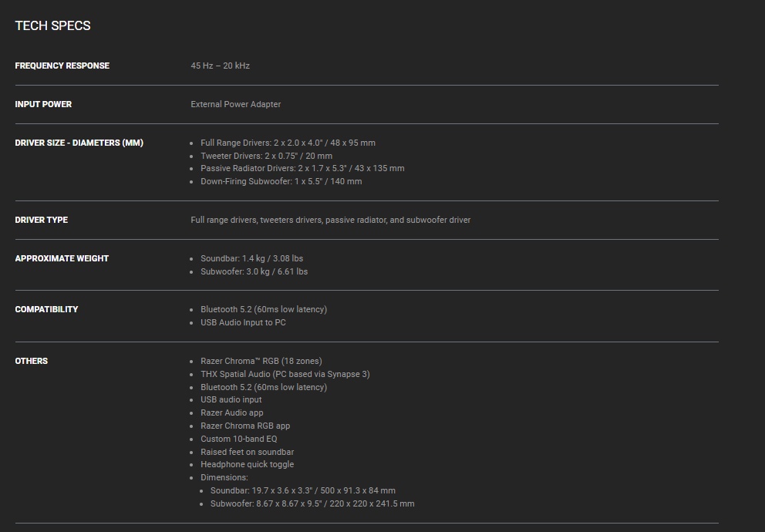Image resolution: width=765 pixels, height=532 pixels.
Task: Click the Full Range Drivers spec line
Action: pos(288,143)
